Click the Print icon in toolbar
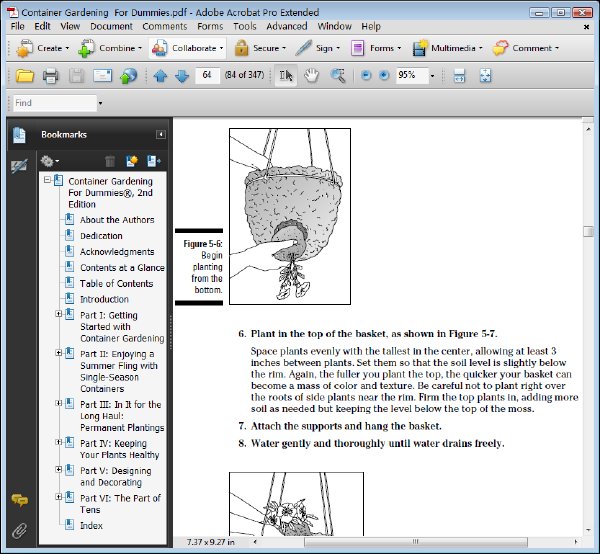600x554 pixels. pos(51,76)
